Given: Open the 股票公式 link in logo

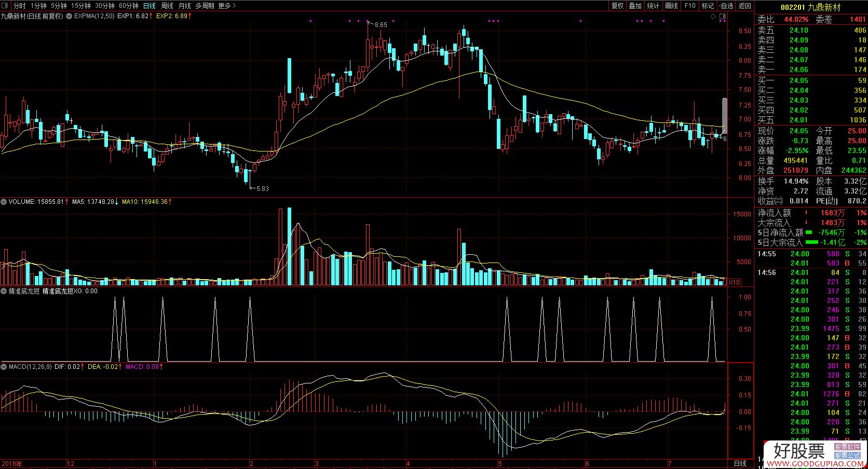Looking at the screenshot, I should pos(847,455).
